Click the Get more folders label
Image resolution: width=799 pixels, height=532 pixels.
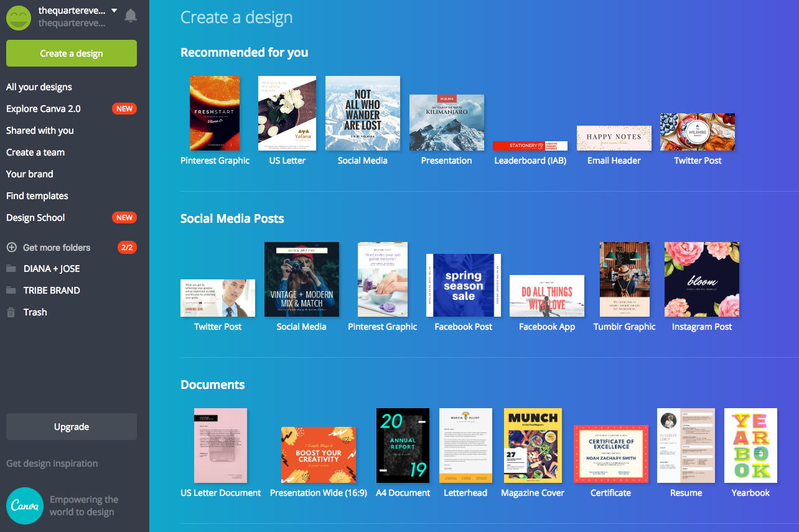tap(57, 248)
